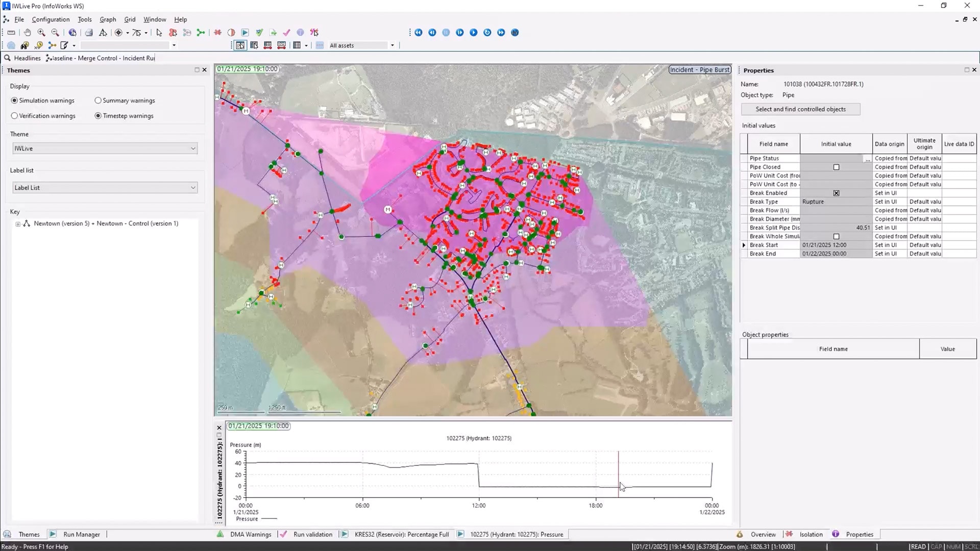Image resolution: width=980 pixels, height=551 pixels.
Task: Open the Configuration menu
Action: [x=51, y=19]
